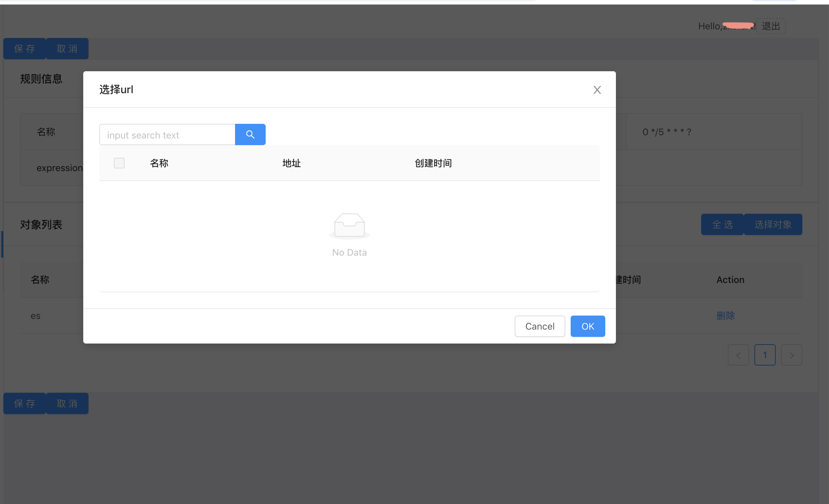Click bottom 保存 button
This screenshot has height=504, width=829.
tap(25, 403)
